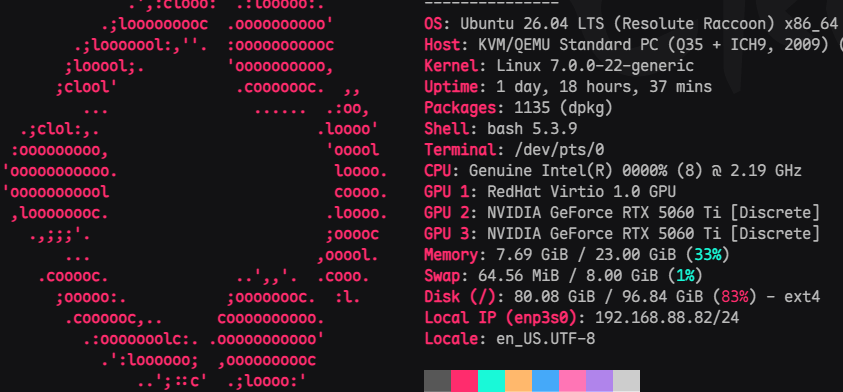This screenshot has width=843, height=392.
Task: Click the blue color swatch
Action: click(x=545, y=381)
